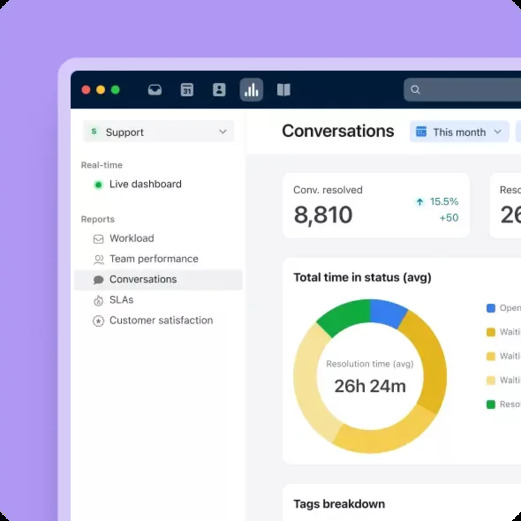Expand the Support workspace dropdown
The width and height of the screenshot is (521, 521).
point(158,132)
